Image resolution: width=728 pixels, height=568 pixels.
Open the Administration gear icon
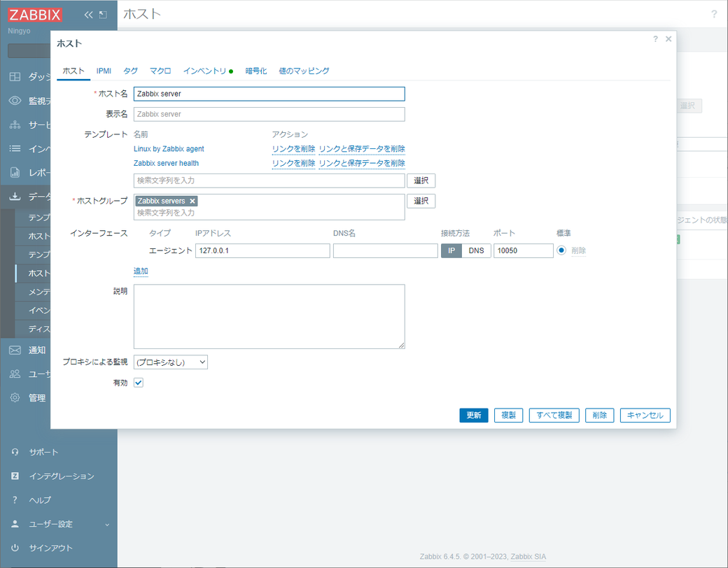pos(15,398)
